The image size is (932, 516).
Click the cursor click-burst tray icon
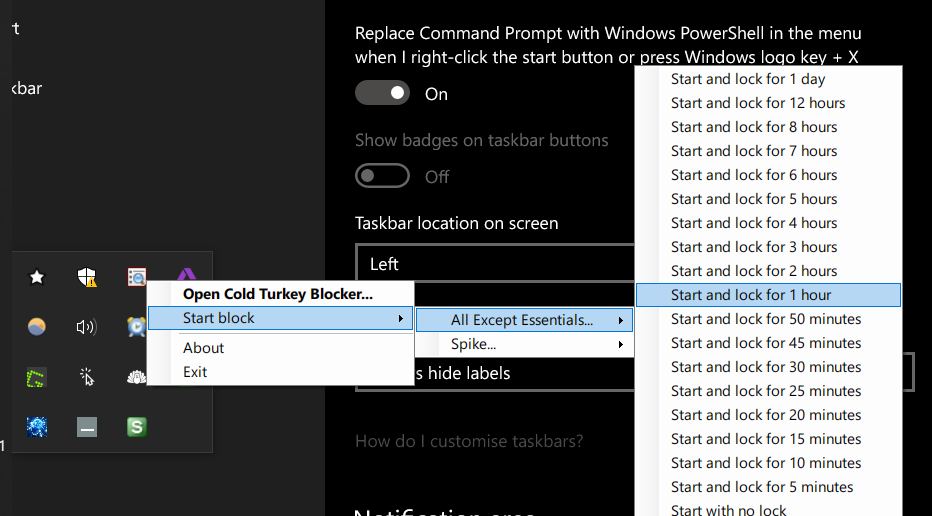click(x=87, y=376)
